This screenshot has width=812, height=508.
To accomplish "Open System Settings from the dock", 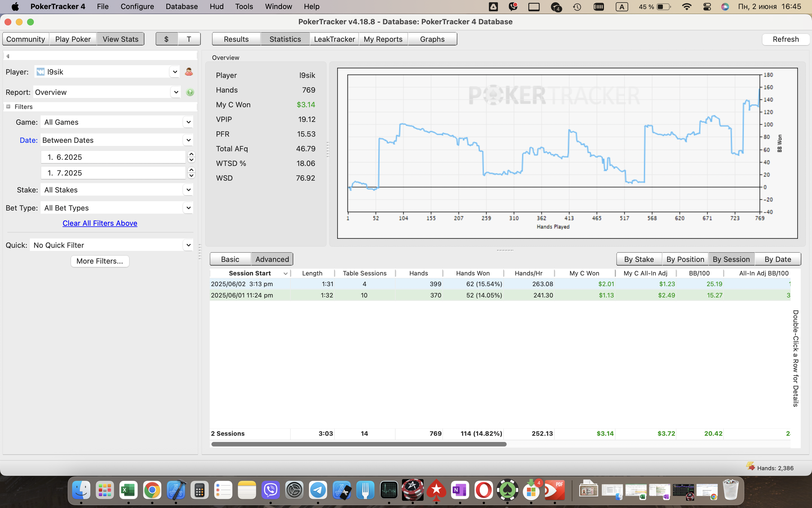I will [x=294, y=490].
